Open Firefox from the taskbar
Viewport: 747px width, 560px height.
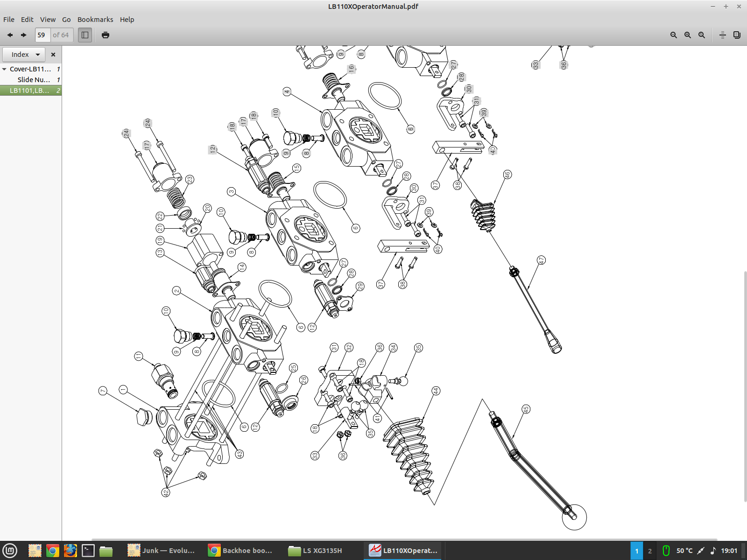tap(70, 551)
